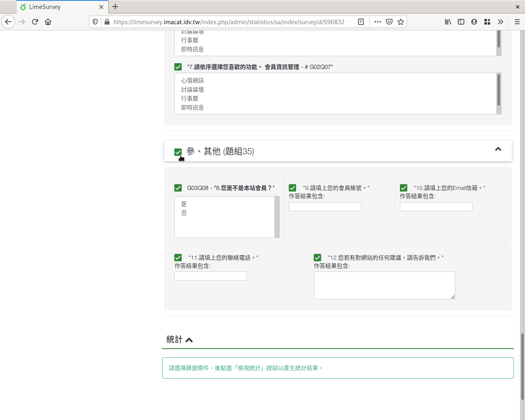This screenshot has height=420, width=525.
Task: Open a new browser tab
Action: coord(115,7)
